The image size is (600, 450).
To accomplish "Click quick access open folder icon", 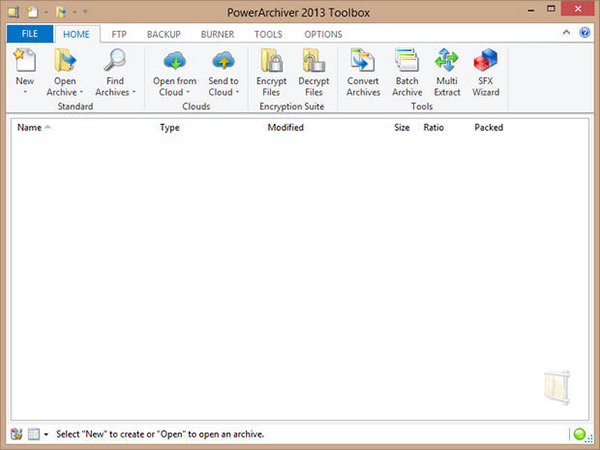I will [61, 12].
